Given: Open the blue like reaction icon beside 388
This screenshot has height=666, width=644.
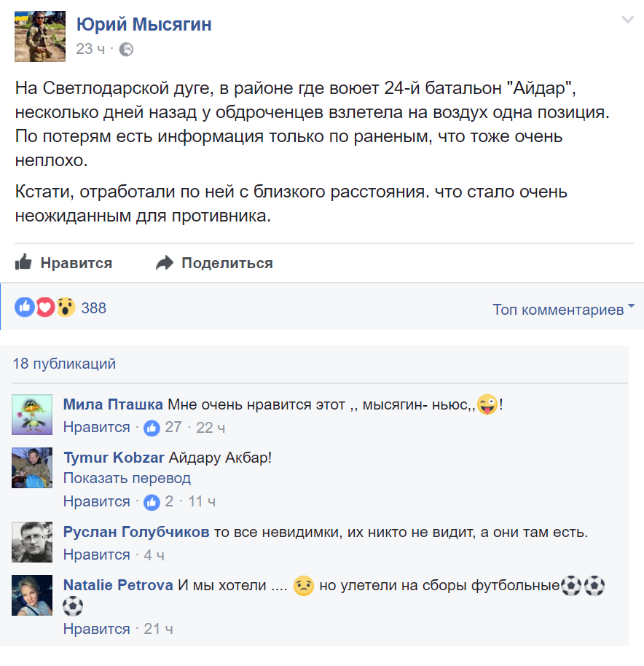Looking at the screenshot, I should pyautogui.click(x=25, y=307).
